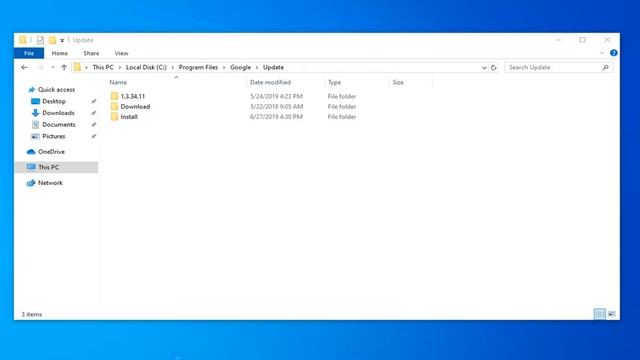Select This PC in navigation pane

point(56,167)
